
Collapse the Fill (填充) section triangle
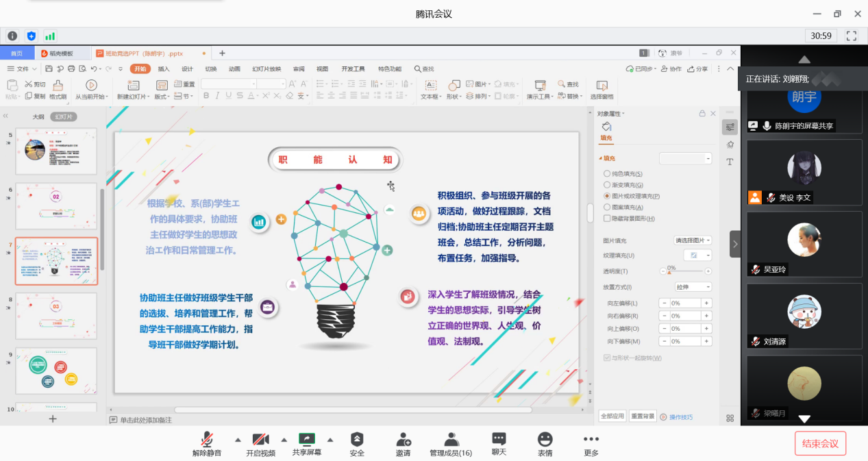pos(600,158)
